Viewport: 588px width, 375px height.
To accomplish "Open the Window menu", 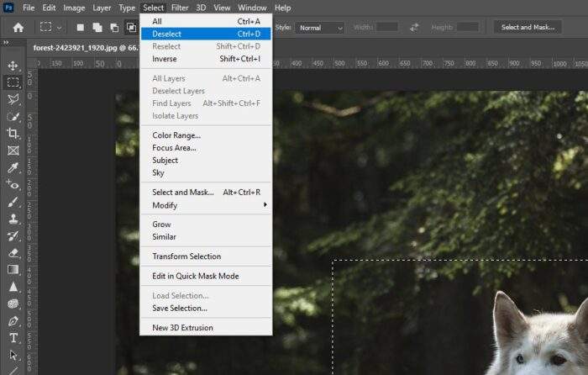I will tap(252, 8).
